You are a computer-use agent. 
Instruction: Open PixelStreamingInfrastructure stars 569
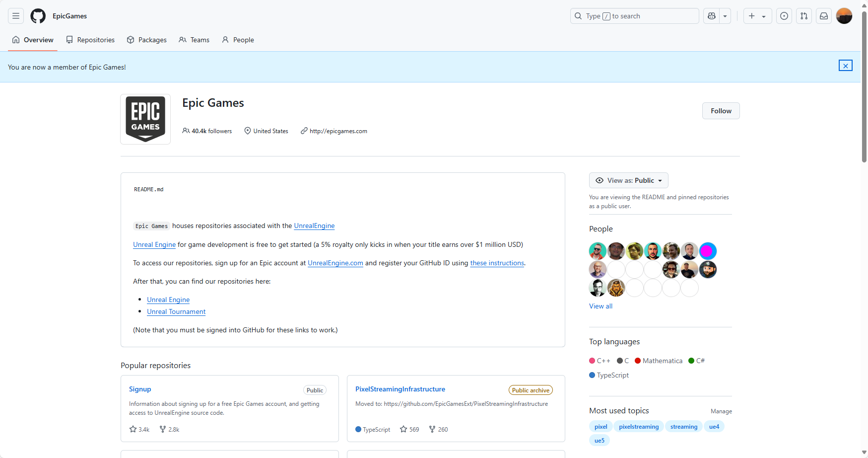coord(409,429)
